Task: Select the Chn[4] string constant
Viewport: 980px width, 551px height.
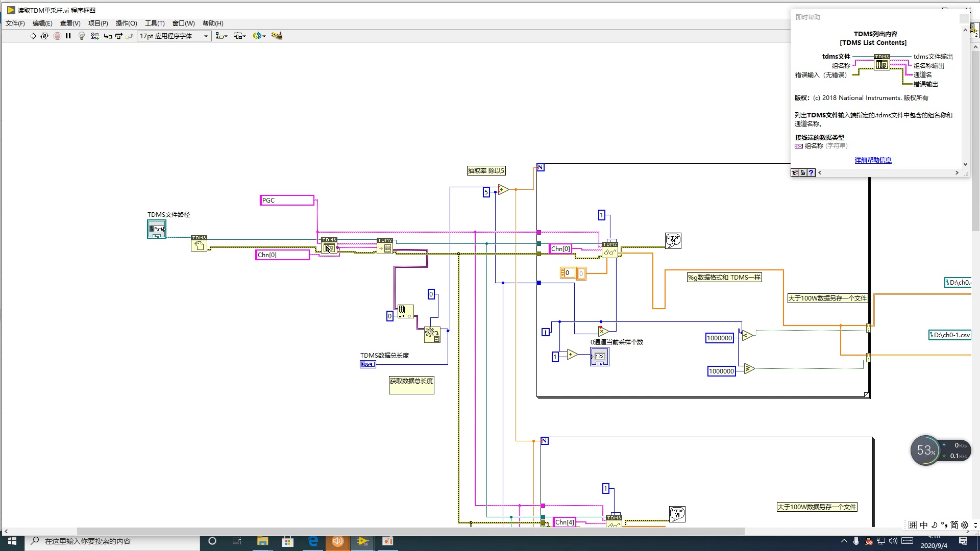Action: coord(565,522)
